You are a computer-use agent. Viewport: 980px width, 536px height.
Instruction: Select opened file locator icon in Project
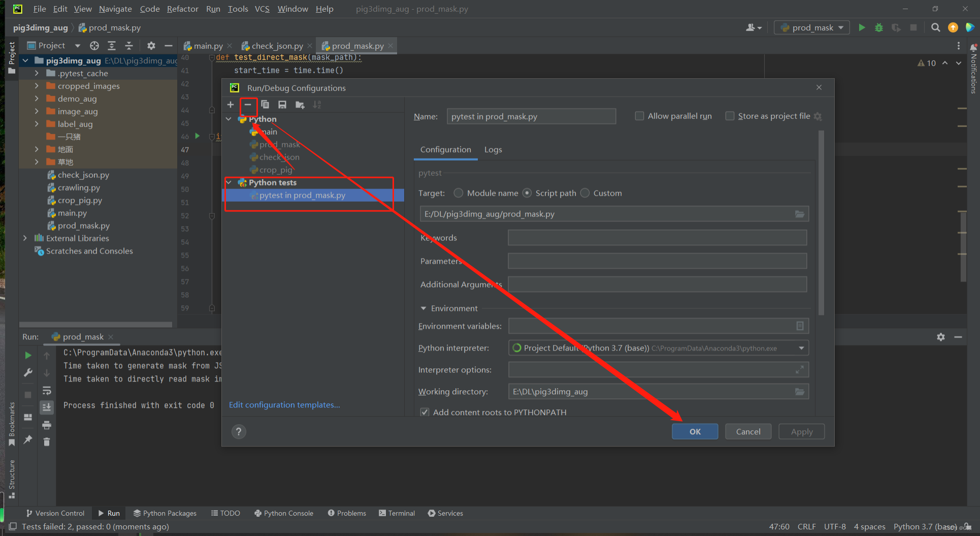(94, 46)
